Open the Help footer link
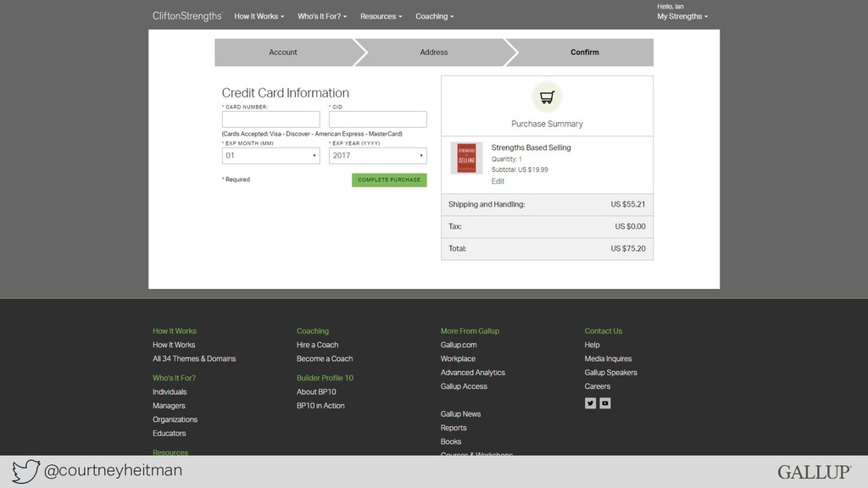The width and height of the screenshot is (868, 488). pyautogui.click(x=592, y=345)
